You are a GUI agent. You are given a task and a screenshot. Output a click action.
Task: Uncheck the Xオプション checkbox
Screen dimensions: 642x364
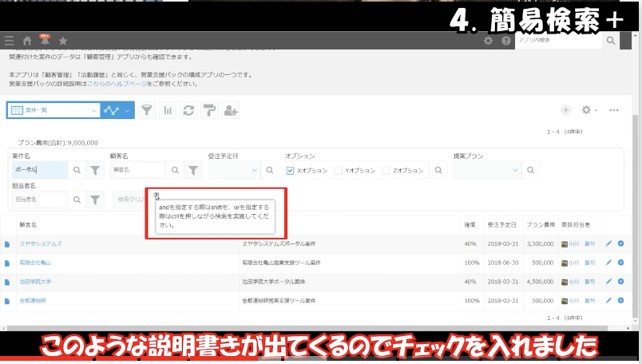click(x=291, y=170)
